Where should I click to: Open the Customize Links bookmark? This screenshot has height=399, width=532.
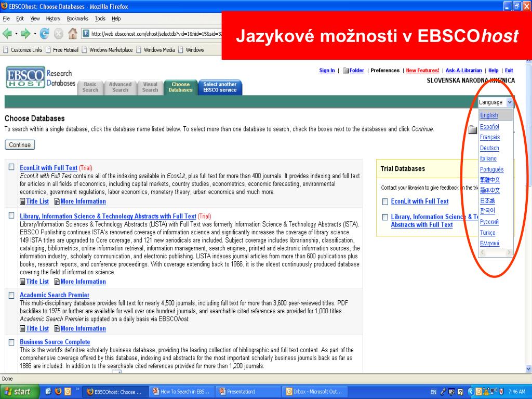tap(23, 50)
